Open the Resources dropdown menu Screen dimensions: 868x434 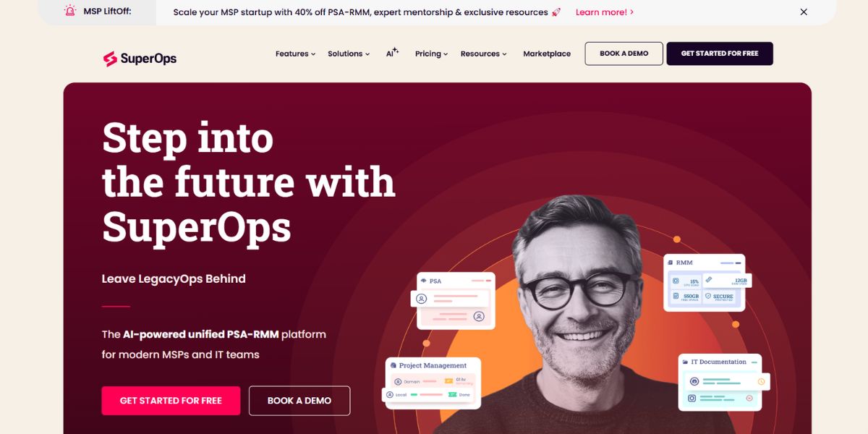483,54
